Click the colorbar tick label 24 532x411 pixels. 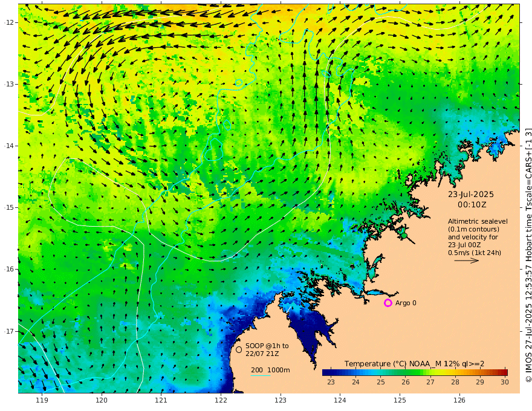(355, 382)
